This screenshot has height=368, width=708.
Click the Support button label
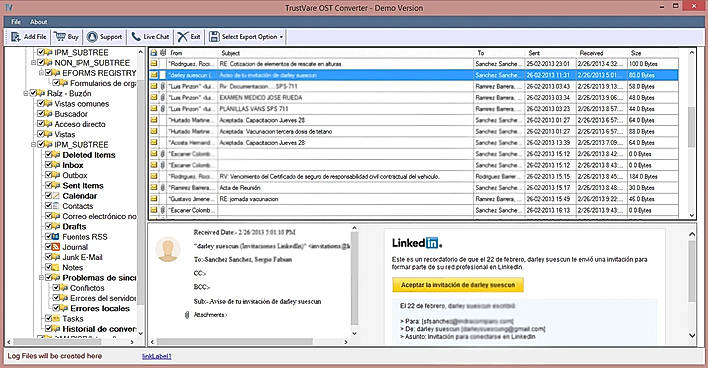point(111,37)
